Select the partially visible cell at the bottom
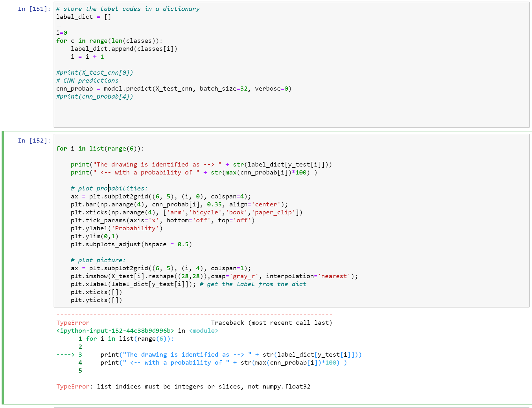This screenshot has height=408, width=532. (x=287, y=406)
